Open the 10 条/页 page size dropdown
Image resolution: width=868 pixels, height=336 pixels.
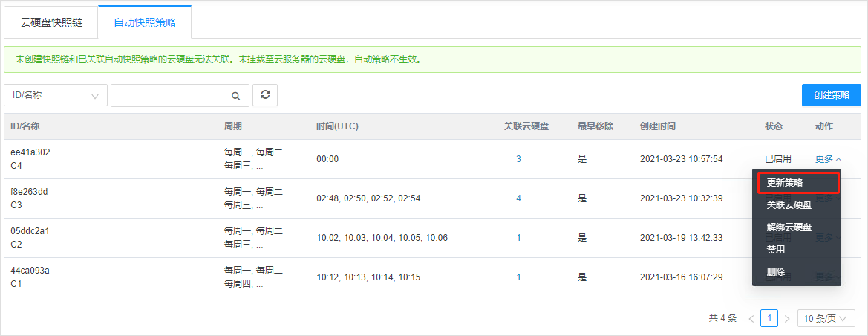(825, 318)
